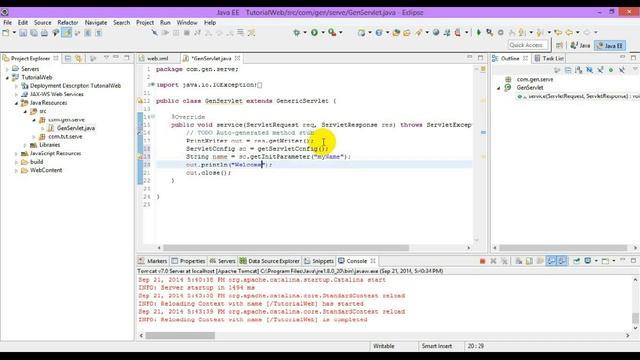Click the Back navigation arrow in toolbar

tap(569, 32)
